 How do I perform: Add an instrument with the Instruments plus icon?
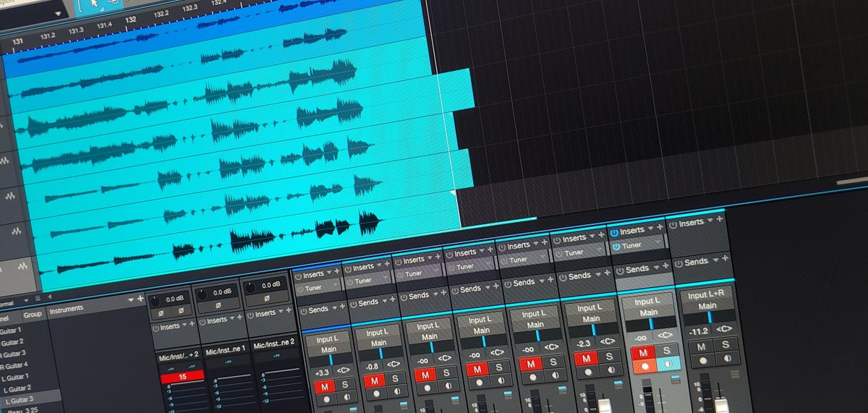tap(140, 298)
